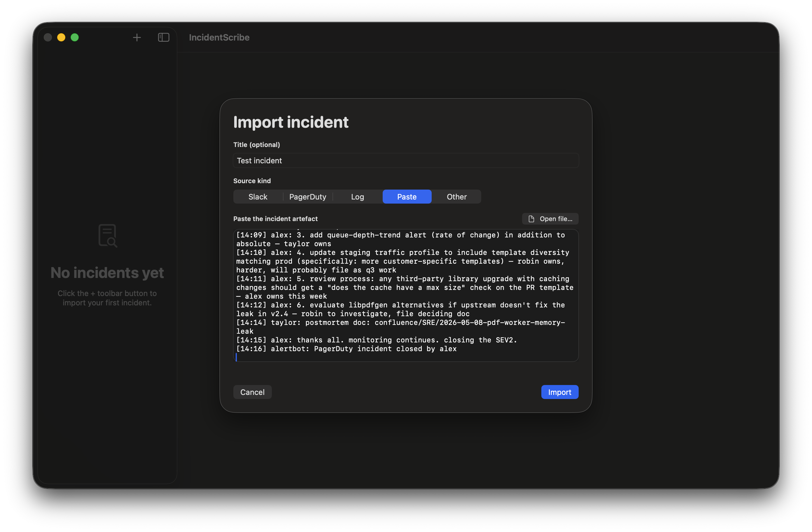Click the [14:12] evaluate libpdfgen alternatives line
The width and height of the screenshot is (812, 532).
400,309
